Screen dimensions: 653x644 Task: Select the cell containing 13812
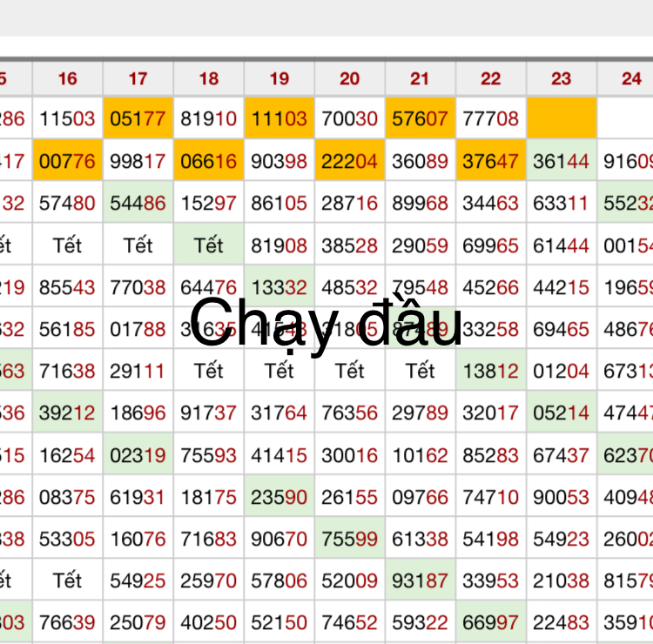tap(491, 372)
